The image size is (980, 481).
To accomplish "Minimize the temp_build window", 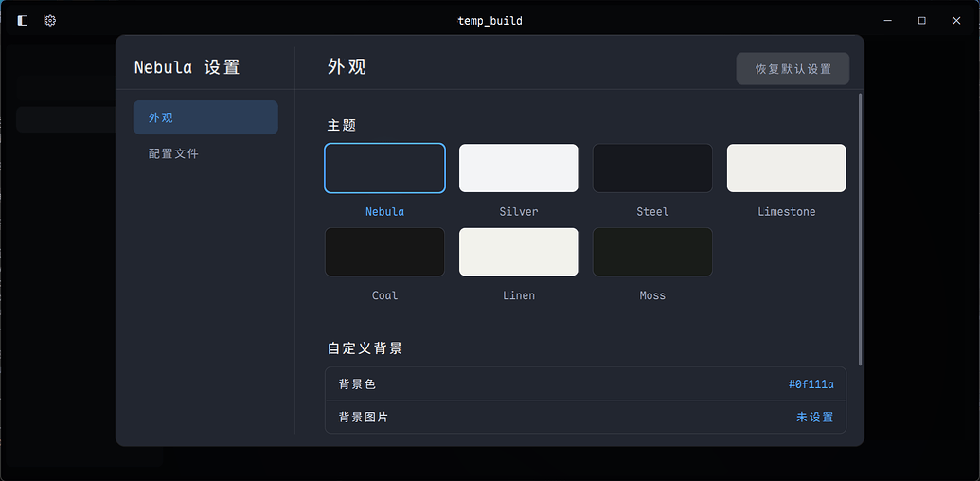I will click(887, 21).
